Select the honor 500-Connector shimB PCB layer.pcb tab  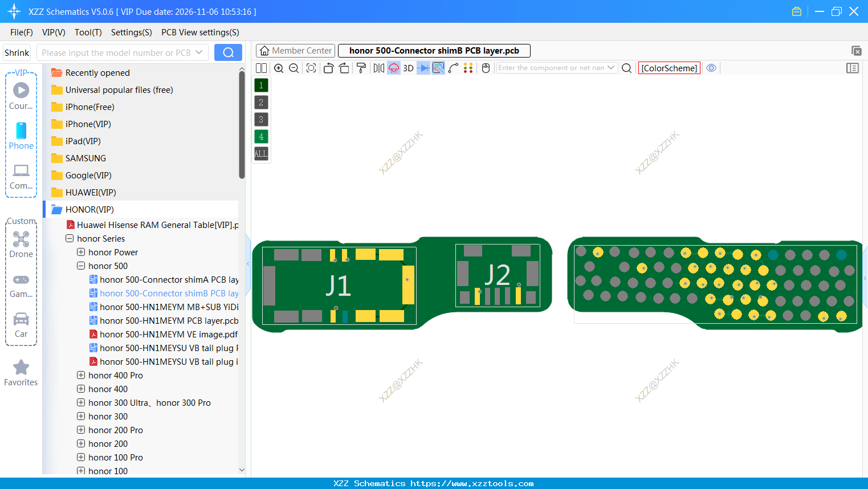coord(434,51)
